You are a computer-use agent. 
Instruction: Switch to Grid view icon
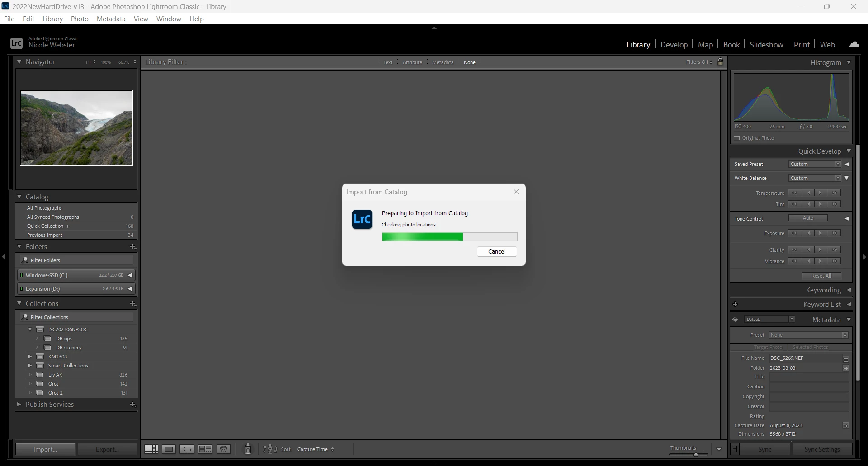point(151,449)
